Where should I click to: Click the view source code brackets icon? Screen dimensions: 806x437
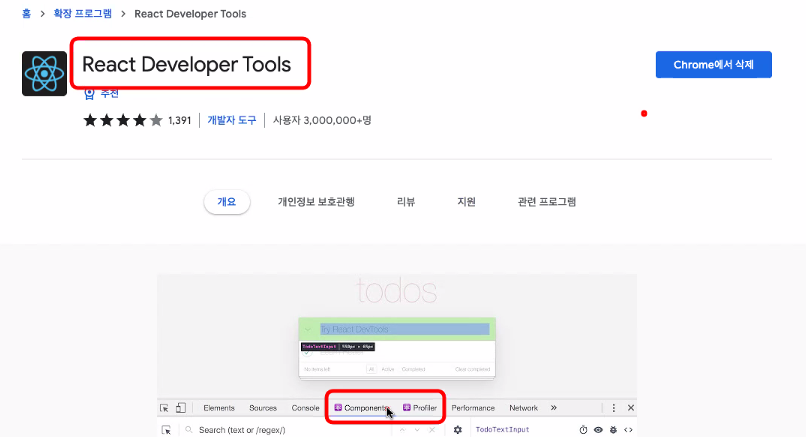628,430
